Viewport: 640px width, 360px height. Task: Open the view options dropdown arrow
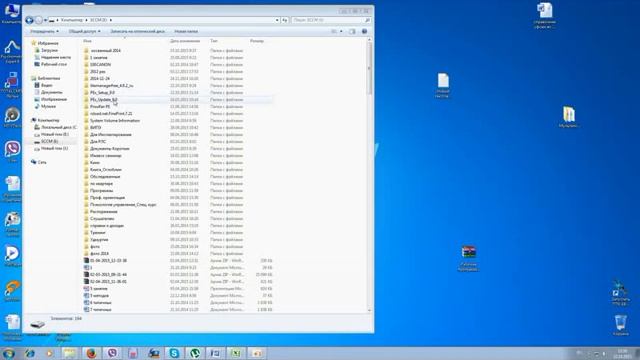[341, 31]
